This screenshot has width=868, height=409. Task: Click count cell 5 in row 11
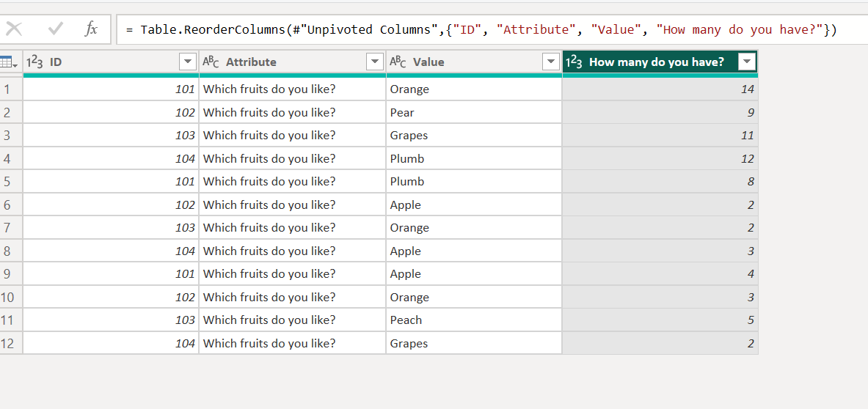click(x=660, y=320)
